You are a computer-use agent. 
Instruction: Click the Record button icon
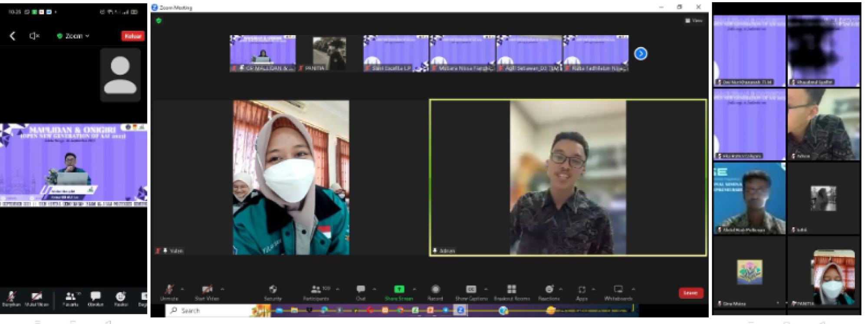(435, 290)
